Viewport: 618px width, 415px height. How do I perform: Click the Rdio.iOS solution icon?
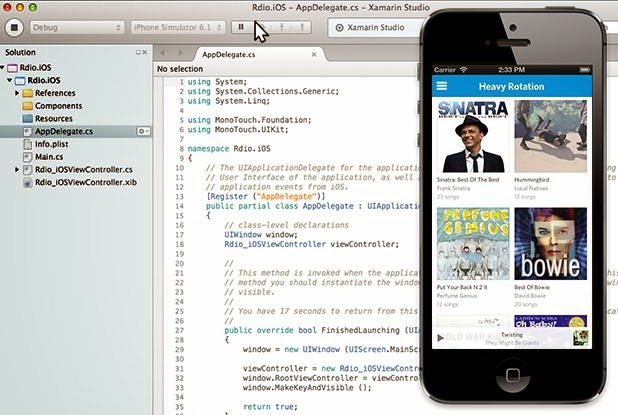point(13,68)
